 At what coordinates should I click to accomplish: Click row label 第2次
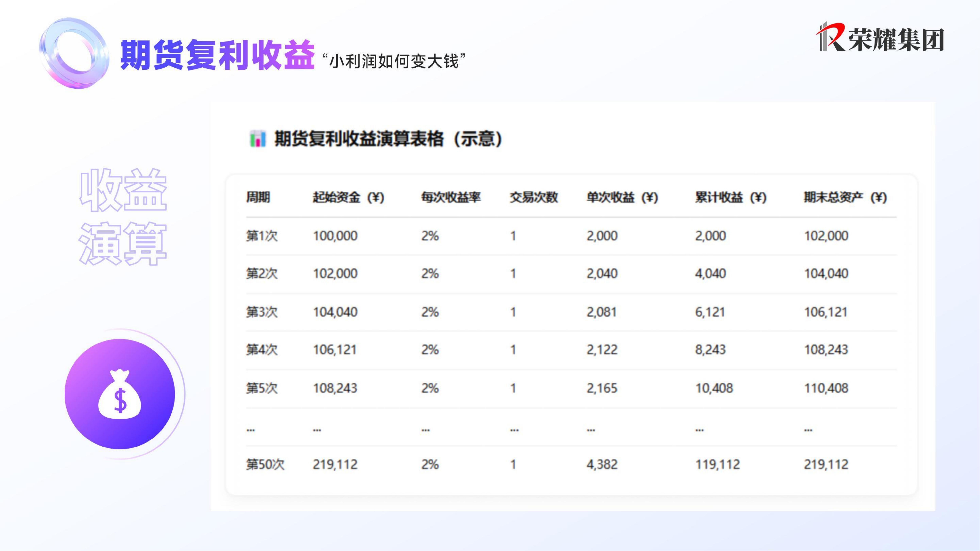[x=262, y=273]
